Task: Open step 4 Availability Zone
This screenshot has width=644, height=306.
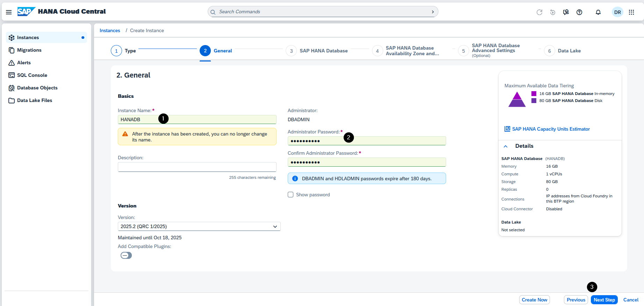Action: point(406,51)
